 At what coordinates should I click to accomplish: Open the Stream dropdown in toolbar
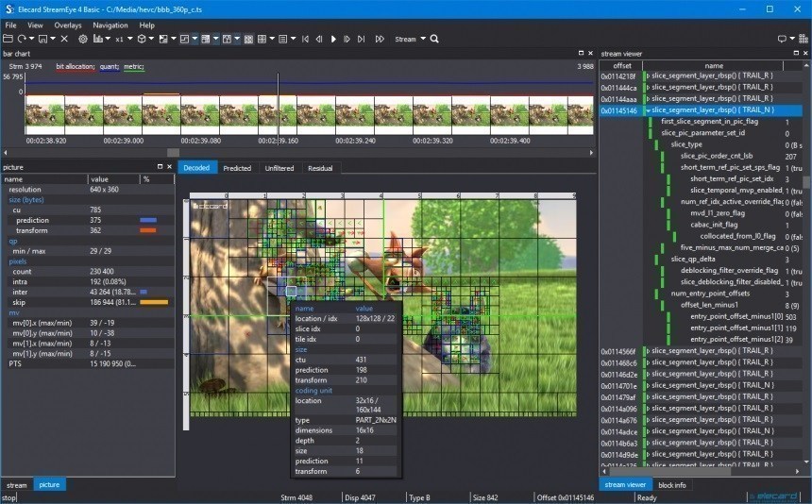coord(408,39)
